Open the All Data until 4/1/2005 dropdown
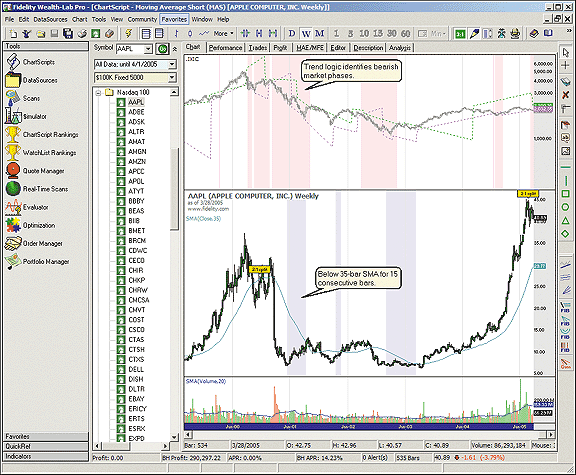The image size is (576, 475). 135,64
